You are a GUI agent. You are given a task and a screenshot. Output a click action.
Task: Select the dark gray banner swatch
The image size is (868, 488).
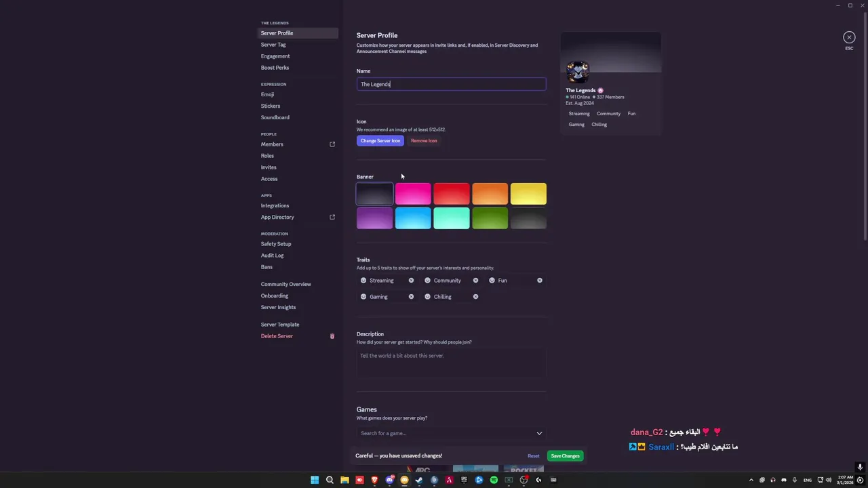pyautogui.click(x=528, y=218)
